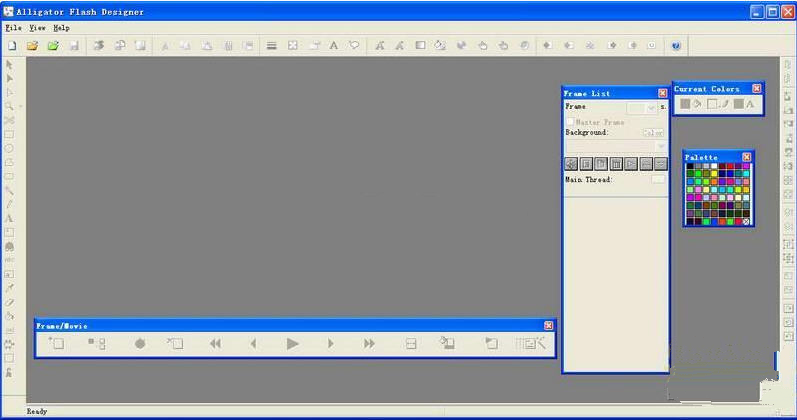Save using the floppy disk icon

pos(74,46)
